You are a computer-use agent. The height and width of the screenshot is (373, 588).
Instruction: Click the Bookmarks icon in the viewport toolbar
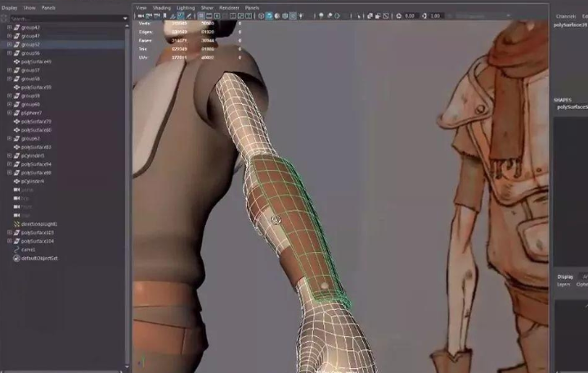164,16
